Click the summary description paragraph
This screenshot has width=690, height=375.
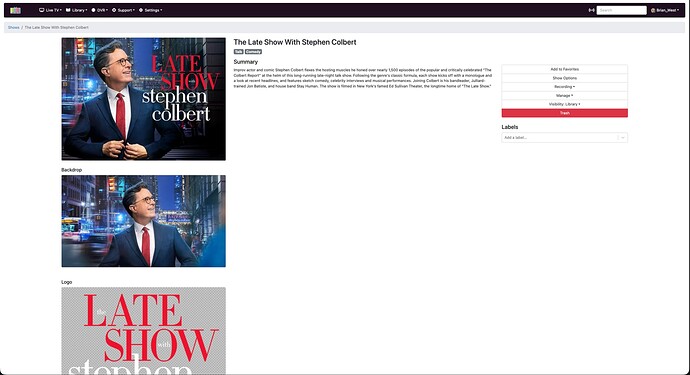[x=363, y=78]
